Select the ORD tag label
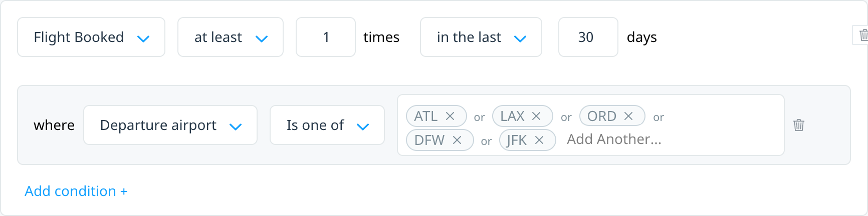This screenshot has width=868, height=216. (x=602, y=116)
